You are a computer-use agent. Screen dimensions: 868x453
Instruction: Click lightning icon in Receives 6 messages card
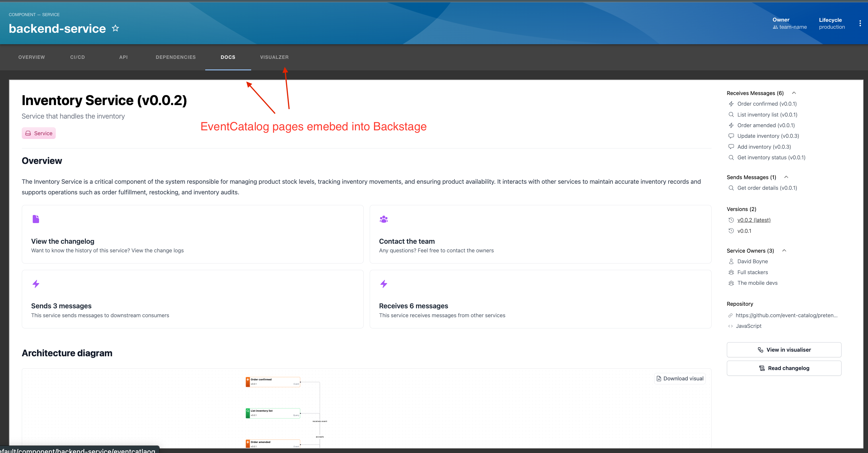tap(383, 284)
